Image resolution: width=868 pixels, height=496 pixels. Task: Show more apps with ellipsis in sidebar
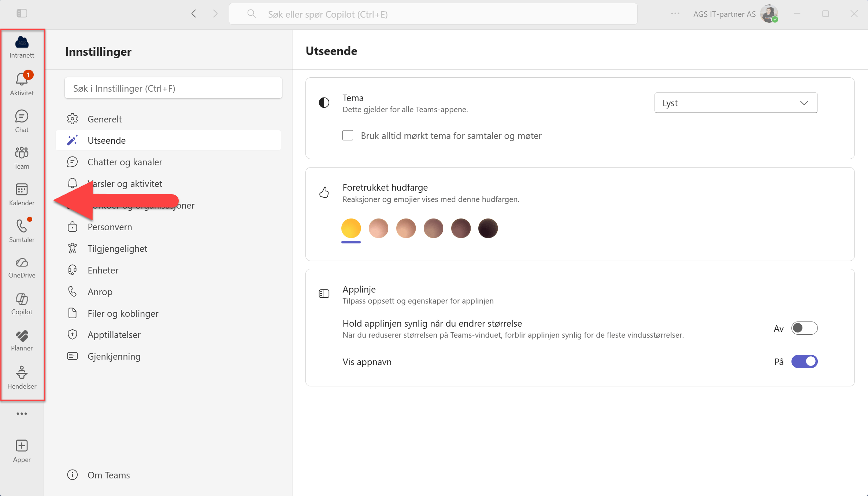point(22,414)
